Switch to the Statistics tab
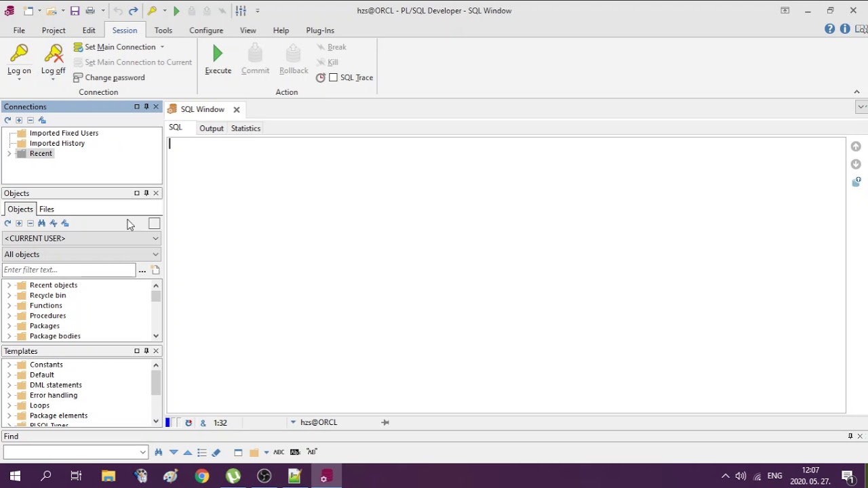 pos(245,128)
